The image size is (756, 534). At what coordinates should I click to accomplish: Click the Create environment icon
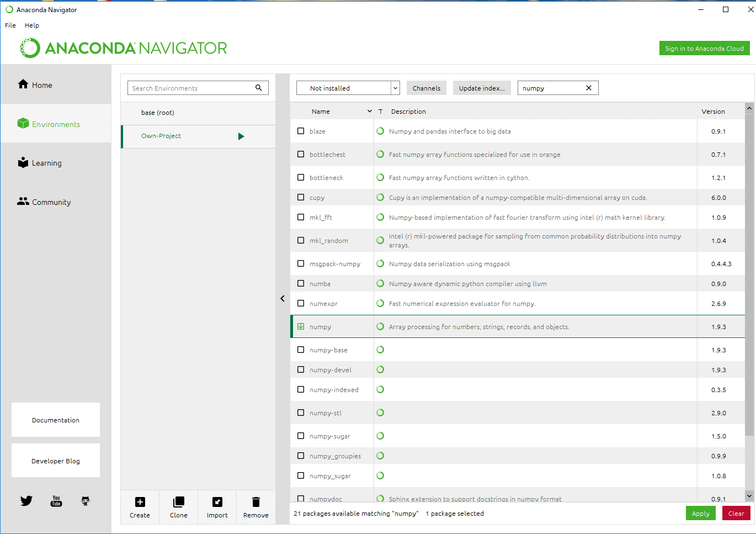pos(140,502)
